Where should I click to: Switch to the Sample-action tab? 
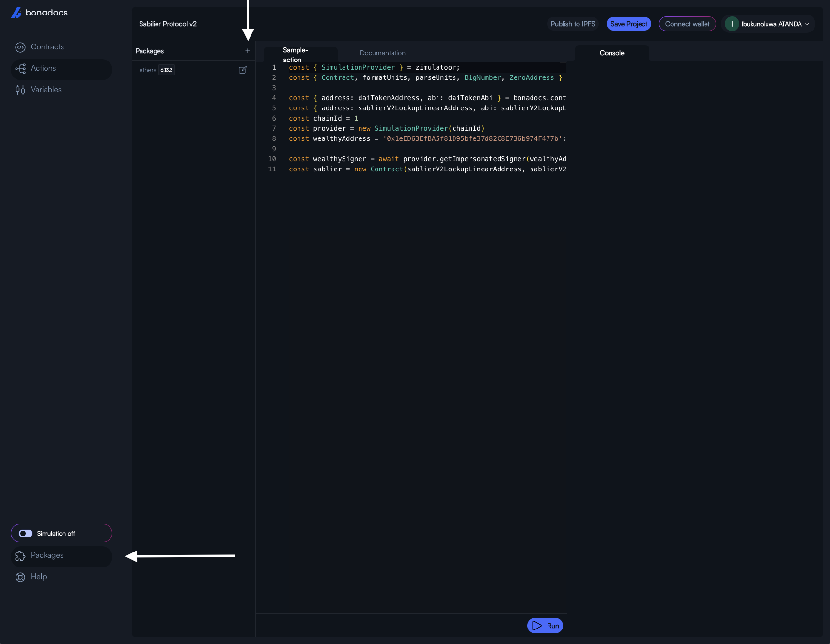pyautogui.click(x=300, y=54)
